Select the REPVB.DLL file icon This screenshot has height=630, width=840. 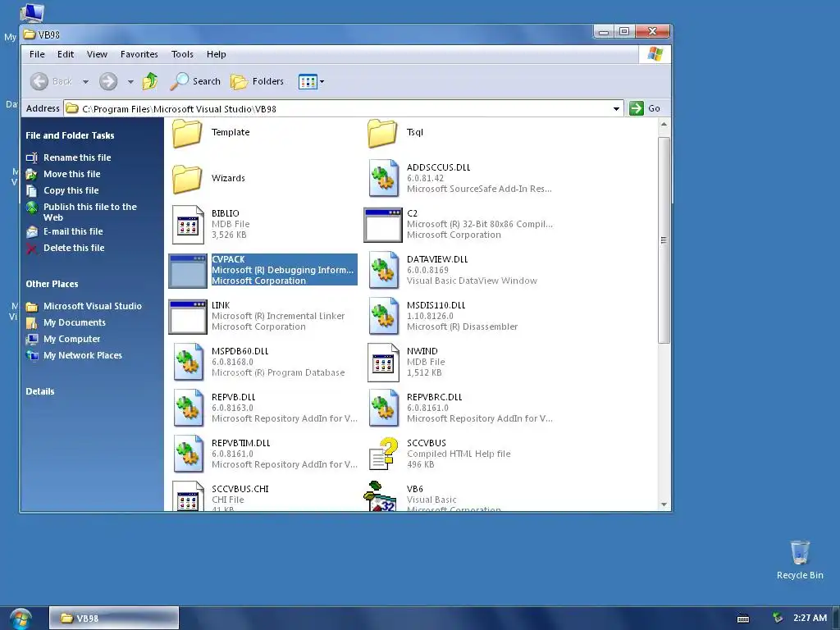tap(188, 409)
